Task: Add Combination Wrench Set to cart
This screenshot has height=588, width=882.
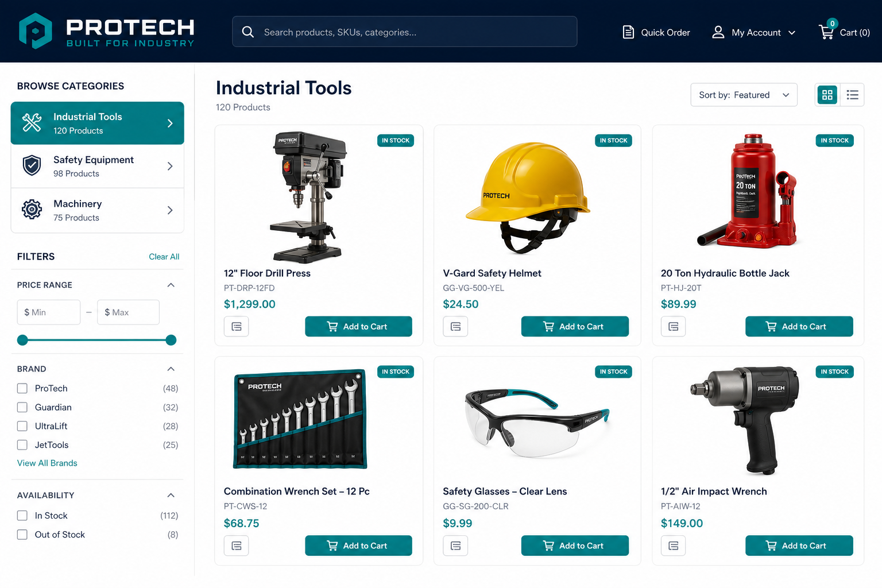Action: click(358, 546)
